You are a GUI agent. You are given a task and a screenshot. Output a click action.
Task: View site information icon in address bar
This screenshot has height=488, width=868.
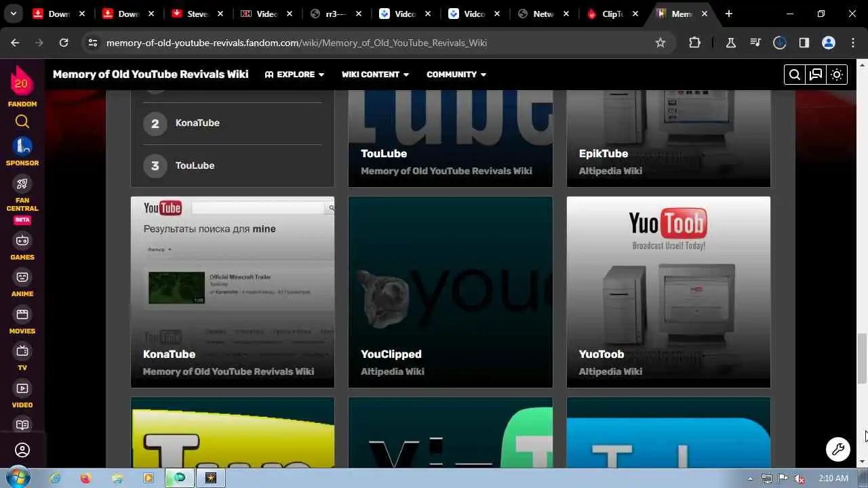(x=93, y=43)
